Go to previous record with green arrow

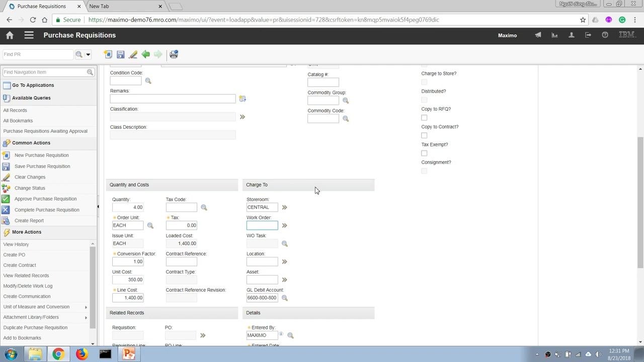[145, 54]
